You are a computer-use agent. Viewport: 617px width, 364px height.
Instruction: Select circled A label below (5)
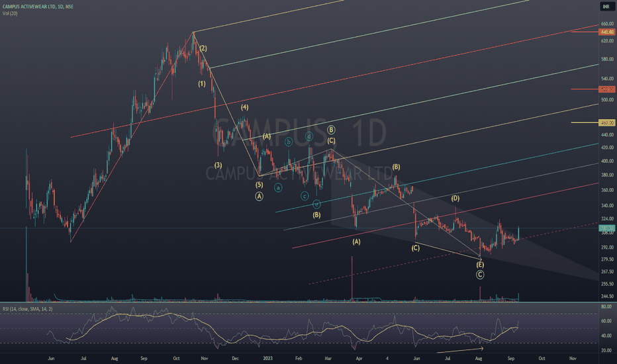click(x=259, y=196)
